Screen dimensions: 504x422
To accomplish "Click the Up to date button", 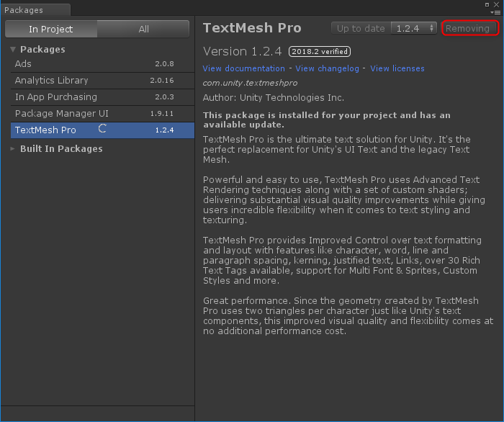I will pos(361,28).
